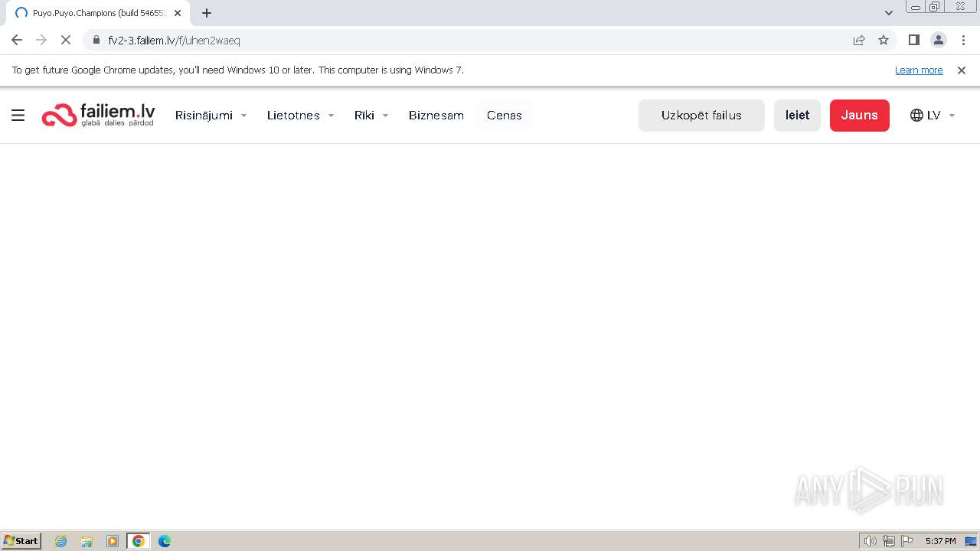Viewport: 980px width, 551px height.
Task: Open the network tray icon
Action: click(x=889, y=541)
